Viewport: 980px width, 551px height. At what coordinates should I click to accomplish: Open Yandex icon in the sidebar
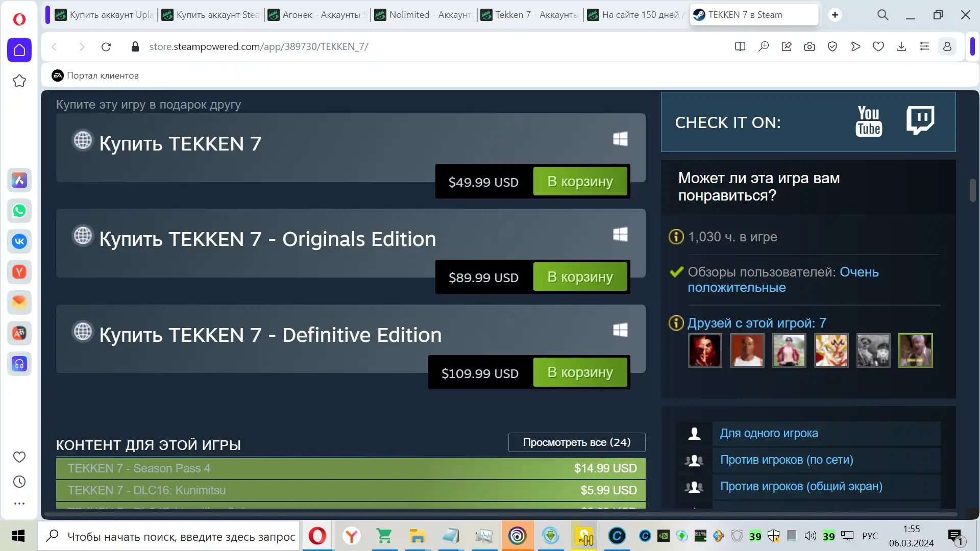click(19, 272)
